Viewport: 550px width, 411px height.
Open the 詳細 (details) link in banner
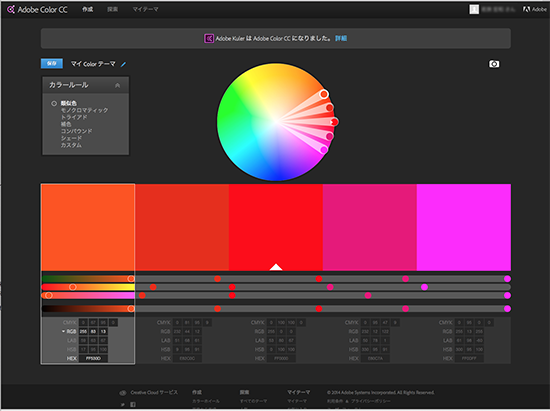pos(341,38)
